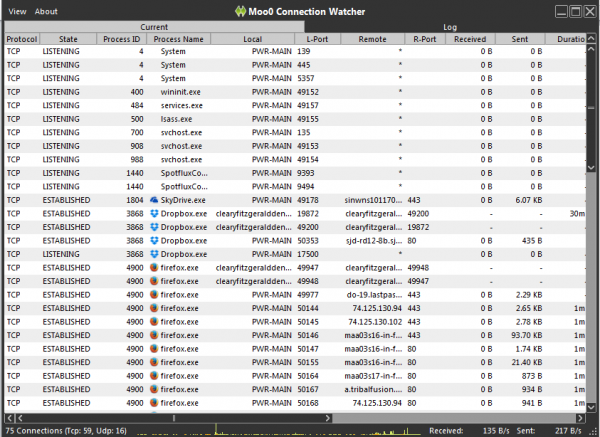Sort by the R-Port column header

point(425,39)
